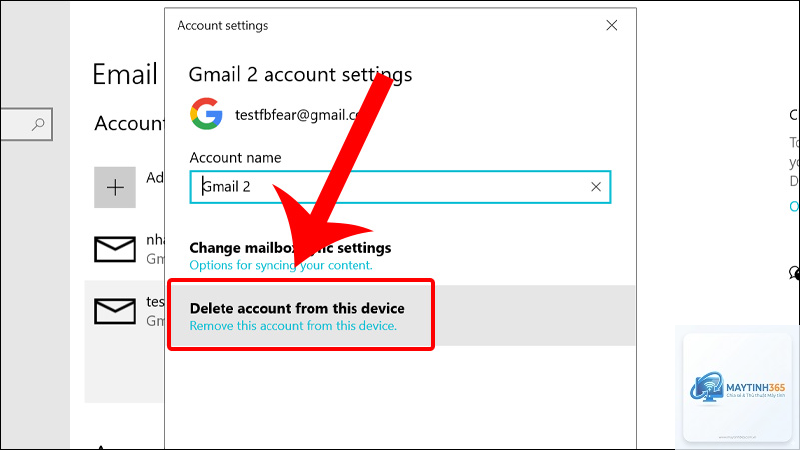800x450 pixels.
Task: Click the Email heading in Settings window
Action: tap(125, 74)
